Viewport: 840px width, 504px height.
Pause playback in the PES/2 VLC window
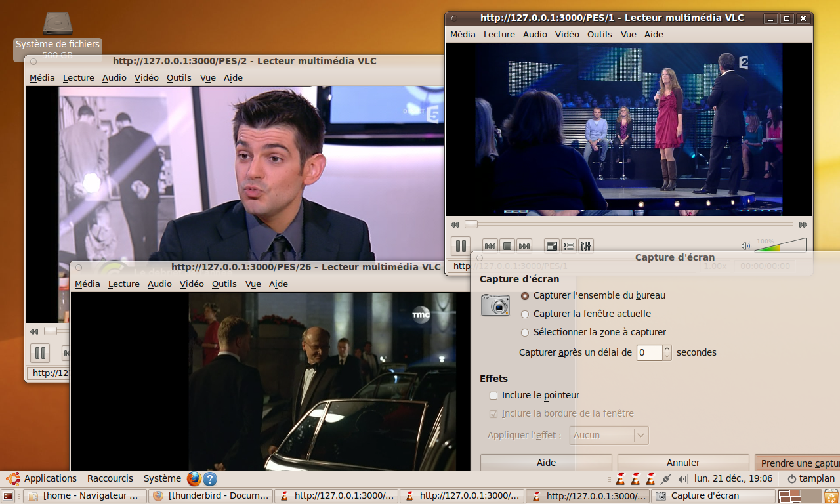[x=40, y=353]
